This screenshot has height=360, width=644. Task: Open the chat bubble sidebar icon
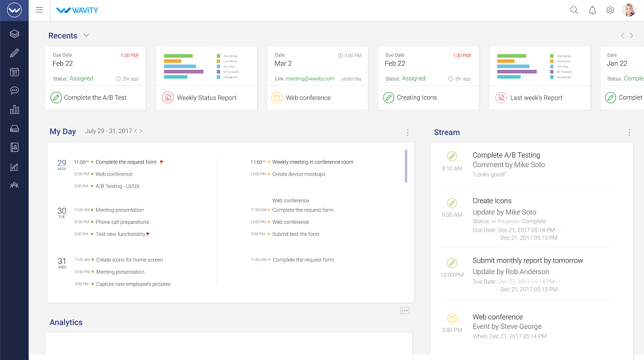14,91
